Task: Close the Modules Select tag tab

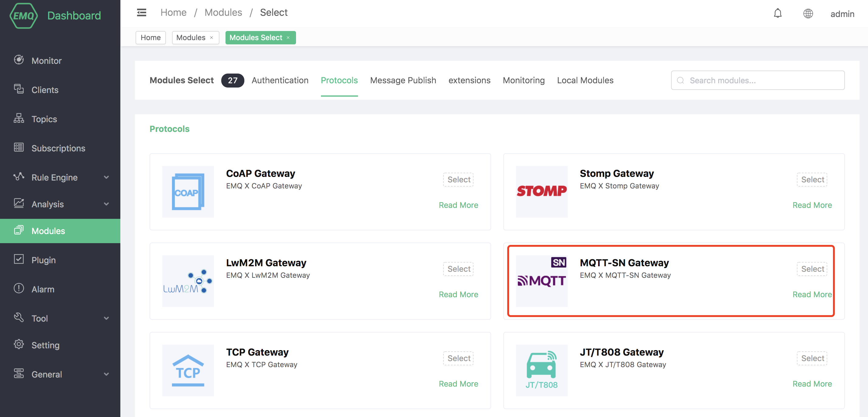Action: pyautogui.click(x=288, y=37)
